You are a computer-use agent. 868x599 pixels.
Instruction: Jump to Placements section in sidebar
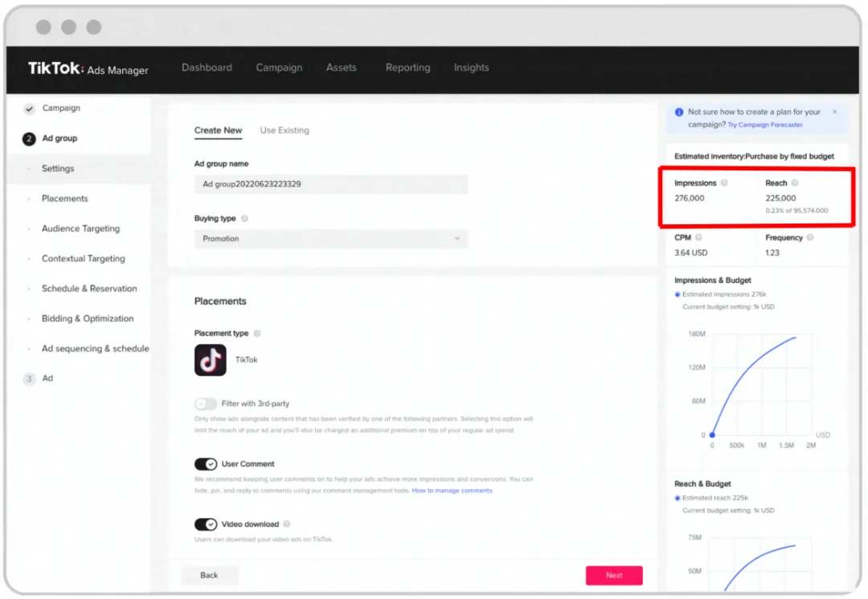[65, 198]
